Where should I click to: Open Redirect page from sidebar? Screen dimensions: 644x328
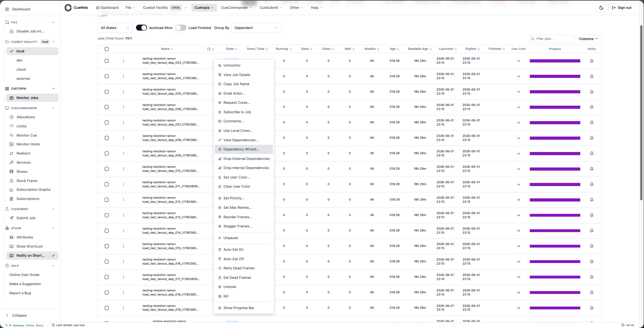(23, 153)
